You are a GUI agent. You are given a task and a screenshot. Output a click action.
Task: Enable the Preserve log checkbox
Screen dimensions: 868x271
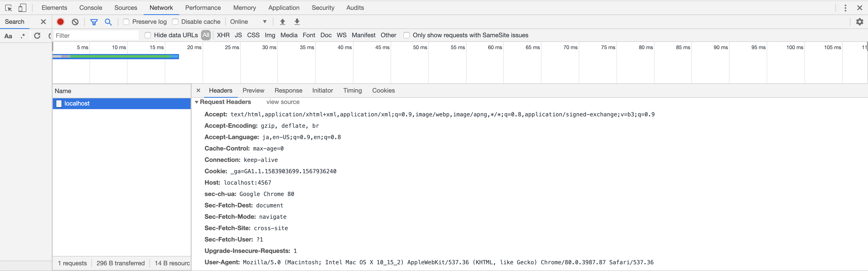126,22
